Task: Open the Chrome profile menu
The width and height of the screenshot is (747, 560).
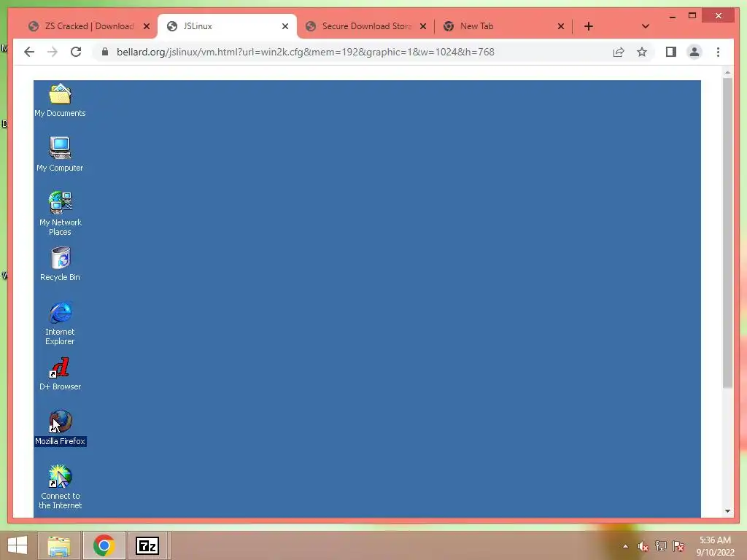Action: 694,52
